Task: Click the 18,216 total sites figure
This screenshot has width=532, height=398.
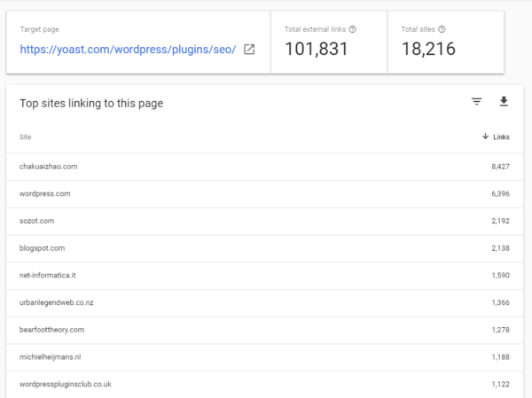Action: [x=428, y=50]
